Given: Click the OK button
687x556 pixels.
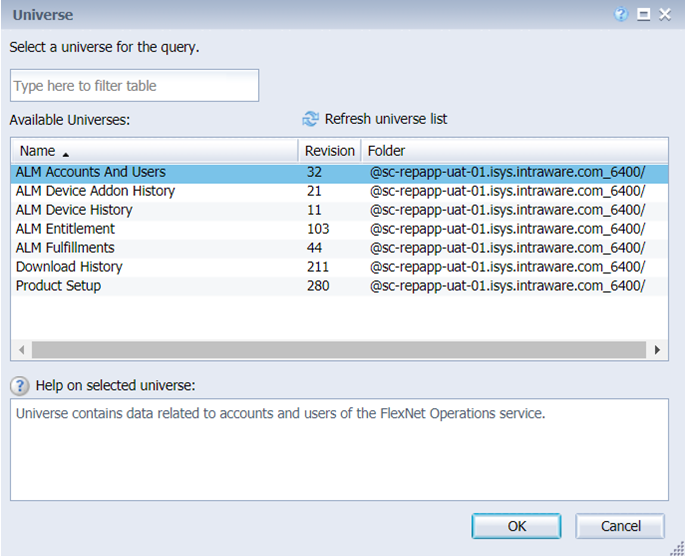Looking at the screenshot, I should (x=516, y=526).
